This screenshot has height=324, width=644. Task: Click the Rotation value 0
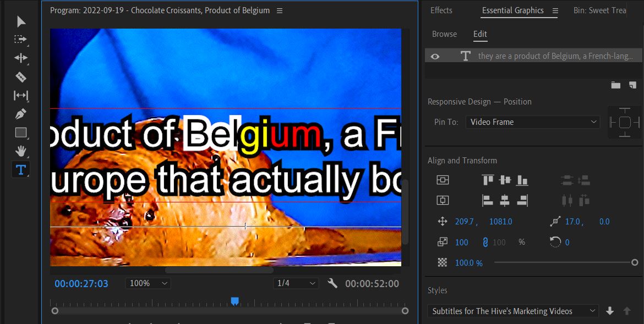coord(567,242)
